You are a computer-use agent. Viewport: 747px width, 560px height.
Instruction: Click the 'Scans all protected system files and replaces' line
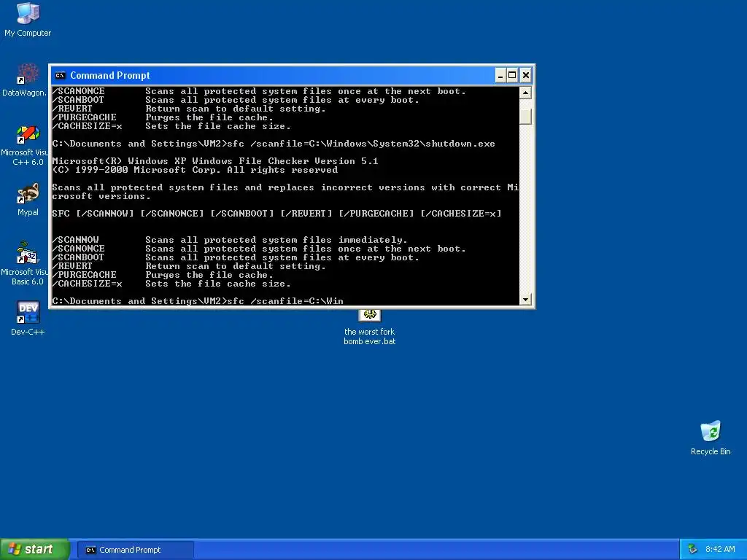pos(285,187)
